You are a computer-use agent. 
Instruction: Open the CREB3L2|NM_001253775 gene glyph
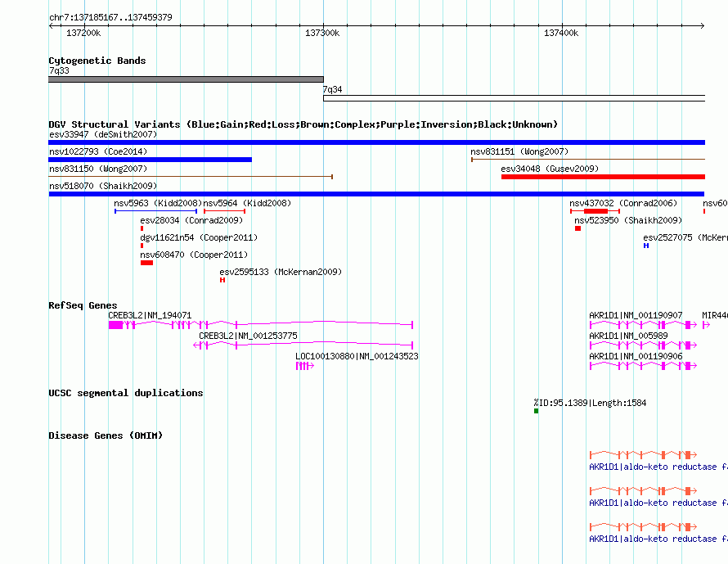303,345
